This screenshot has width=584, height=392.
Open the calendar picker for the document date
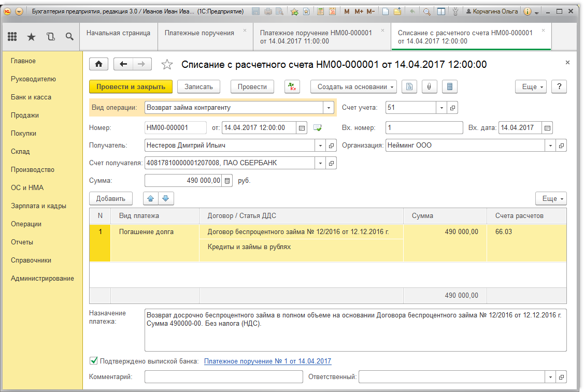(x=302, y=128)
